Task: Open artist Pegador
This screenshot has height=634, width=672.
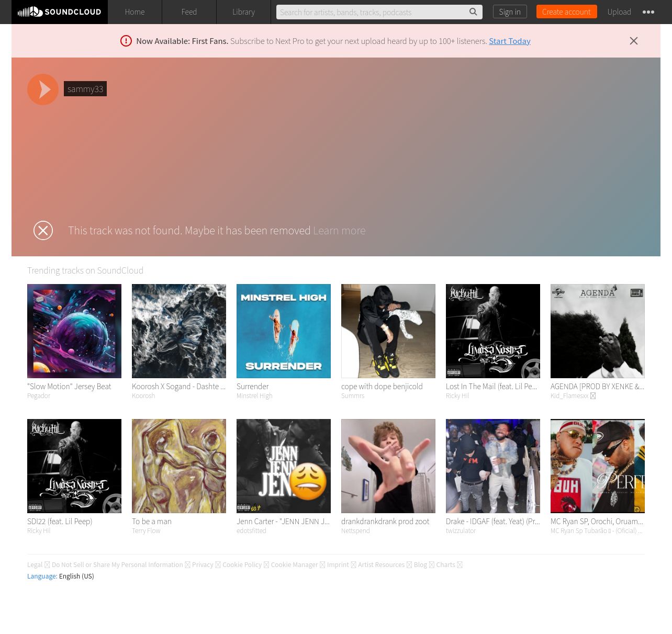Action: click(x=39, y=396)
